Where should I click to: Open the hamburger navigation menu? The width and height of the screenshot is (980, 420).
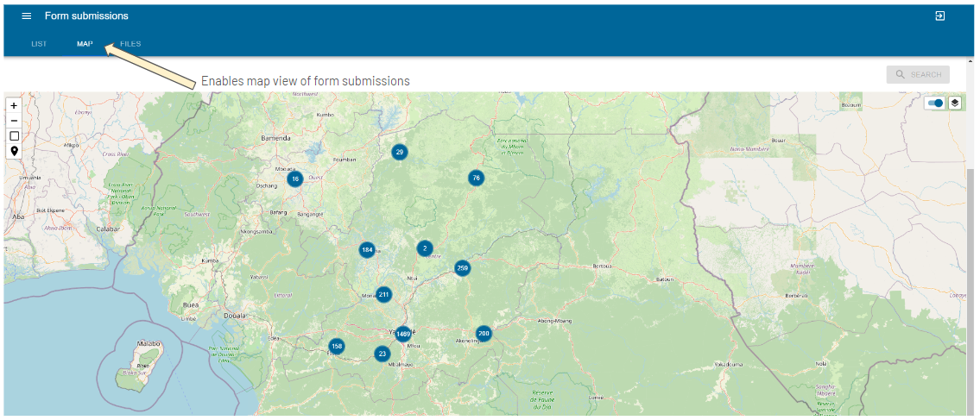(x=26, y=16)
